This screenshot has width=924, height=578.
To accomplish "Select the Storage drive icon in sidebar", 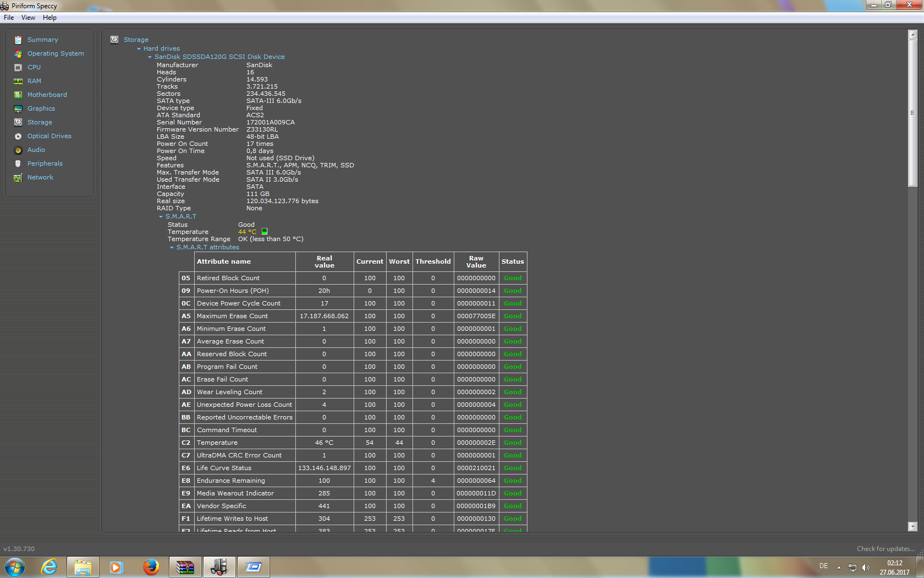I will coord(18,122).
